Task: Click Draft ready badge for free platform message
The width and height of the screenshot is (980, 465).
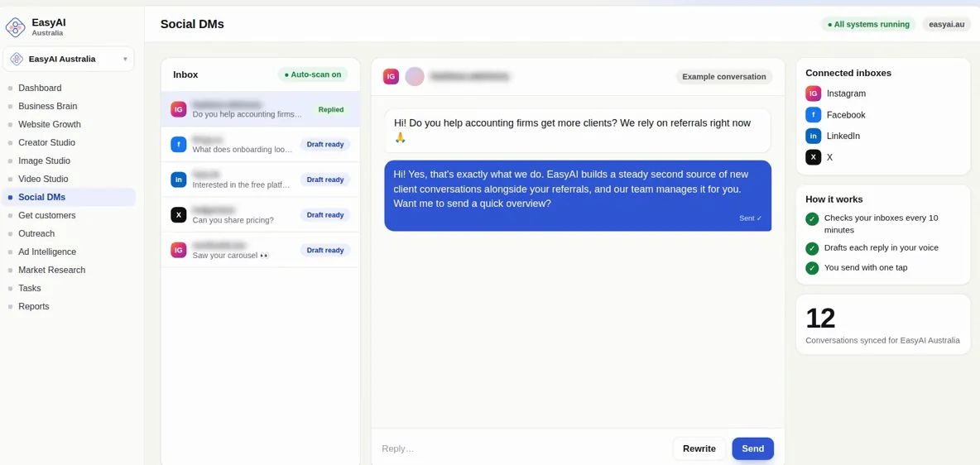Action: point(325,180)
